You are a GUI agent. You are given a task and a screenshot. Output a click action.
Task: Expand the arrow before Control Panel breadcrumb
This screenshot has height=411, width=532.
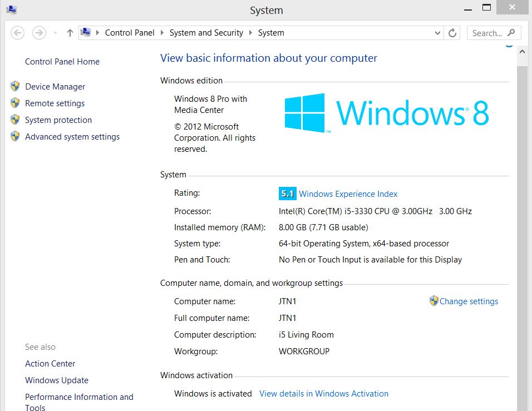pyautogui.click(x=98, y=33)
